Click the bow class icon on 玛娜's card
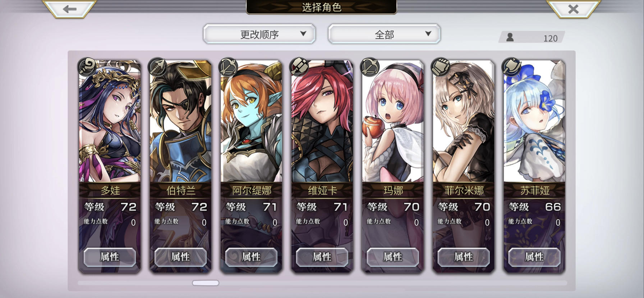This screenshot has width=644, height=298. 370,67
